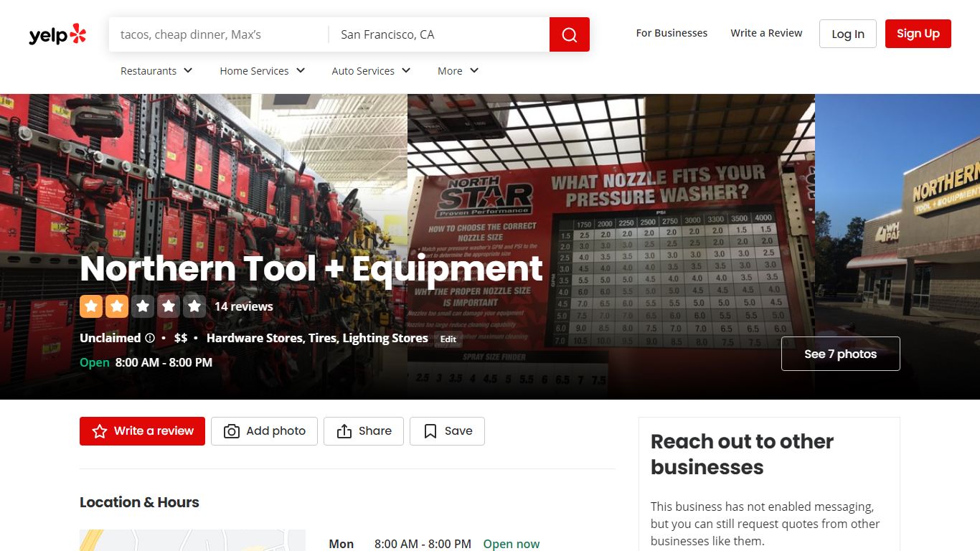Open the For Businesses link
The image size is (980, 551).
[672, 33]
